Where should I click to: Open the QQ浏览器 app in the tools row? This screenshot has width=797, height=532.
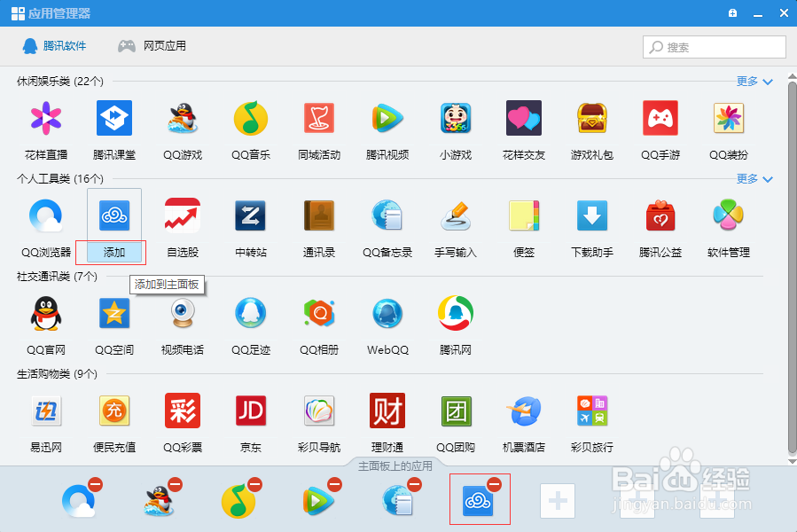coord(46,215)
